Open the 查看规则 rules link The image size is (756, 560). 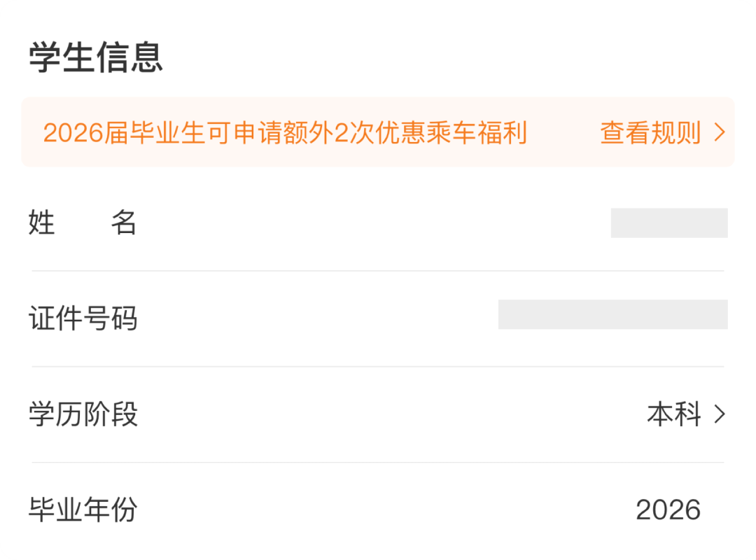click(650, 133)
